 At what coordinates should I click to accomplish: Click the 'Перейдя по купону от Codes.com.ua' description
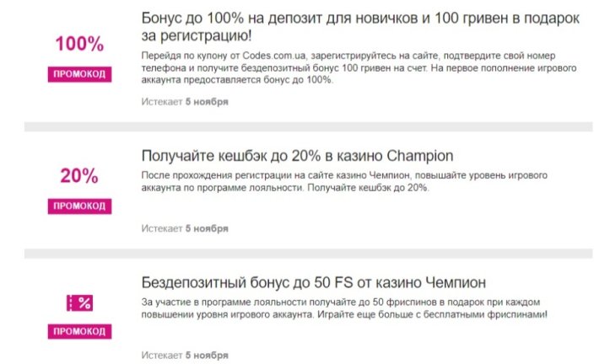[x=359, y=67]
